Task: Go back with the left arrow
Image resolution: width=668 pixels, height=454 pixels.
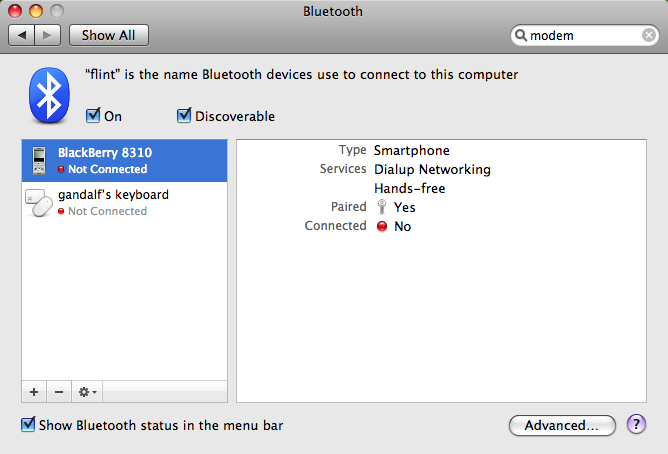Action: point(22,35)
